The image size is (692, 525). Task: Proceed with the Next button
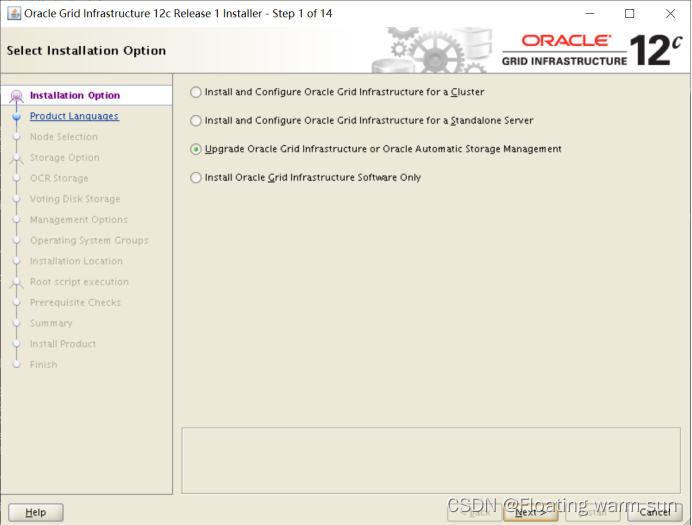(x=530, y=512)
